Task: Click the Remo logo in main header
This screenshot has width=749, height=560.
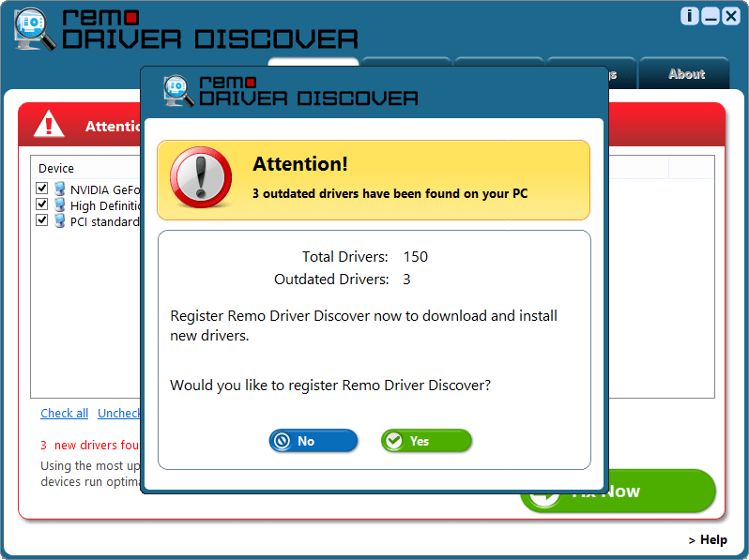Action: pos(35,29)
